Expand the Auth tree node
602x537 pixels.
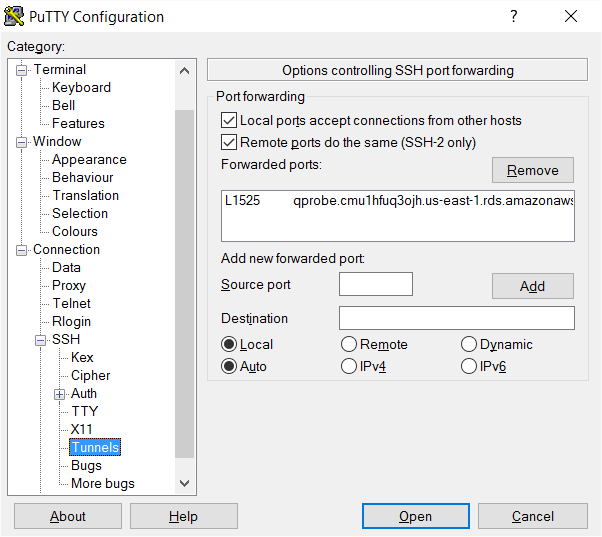(x=59, y=395)
